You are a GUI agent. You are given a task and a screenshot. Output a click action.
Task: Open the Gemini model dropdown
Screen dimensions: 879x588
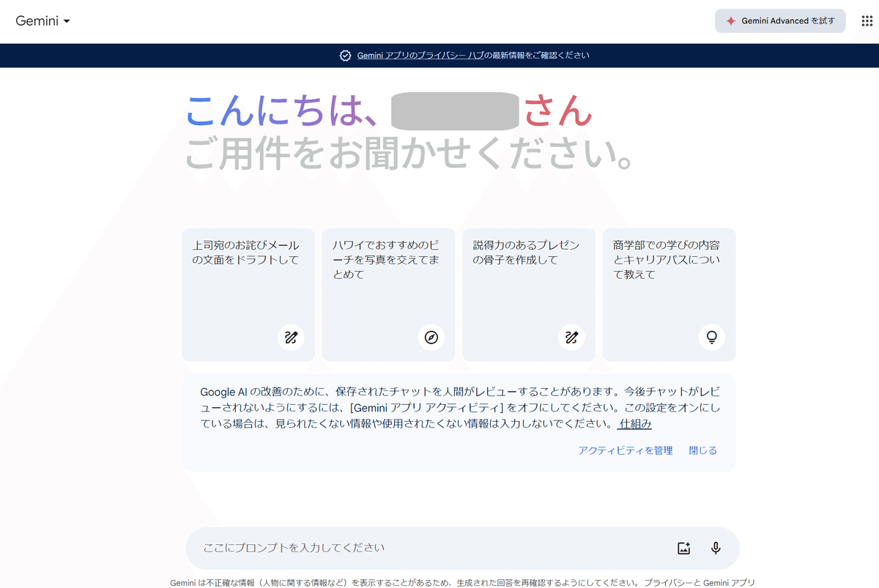coord(43,21)
